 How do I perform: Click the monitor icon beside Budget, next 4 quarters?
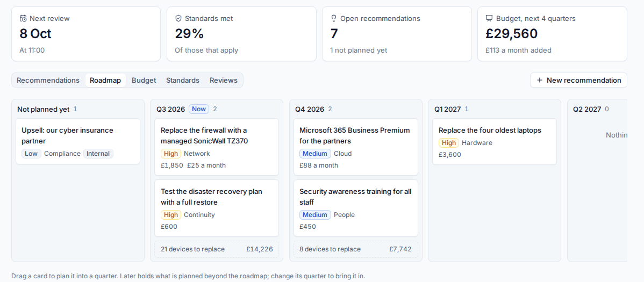[489, 18]
